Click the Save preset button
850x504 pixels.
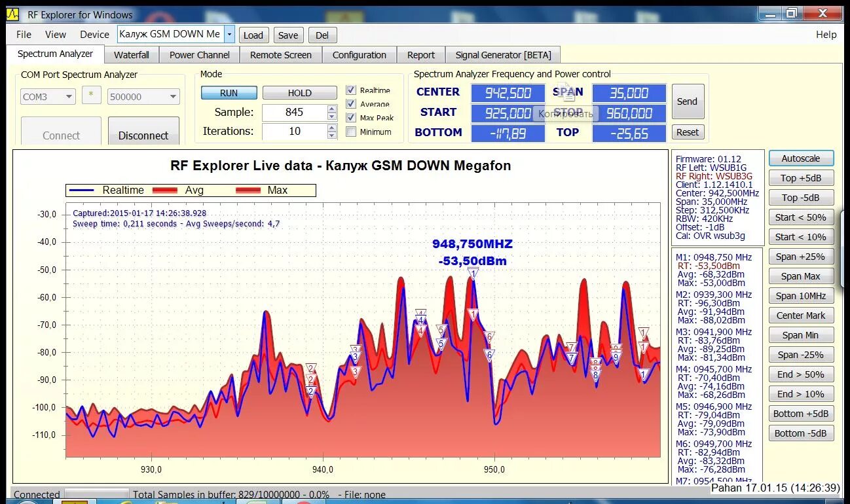(288, 35)
